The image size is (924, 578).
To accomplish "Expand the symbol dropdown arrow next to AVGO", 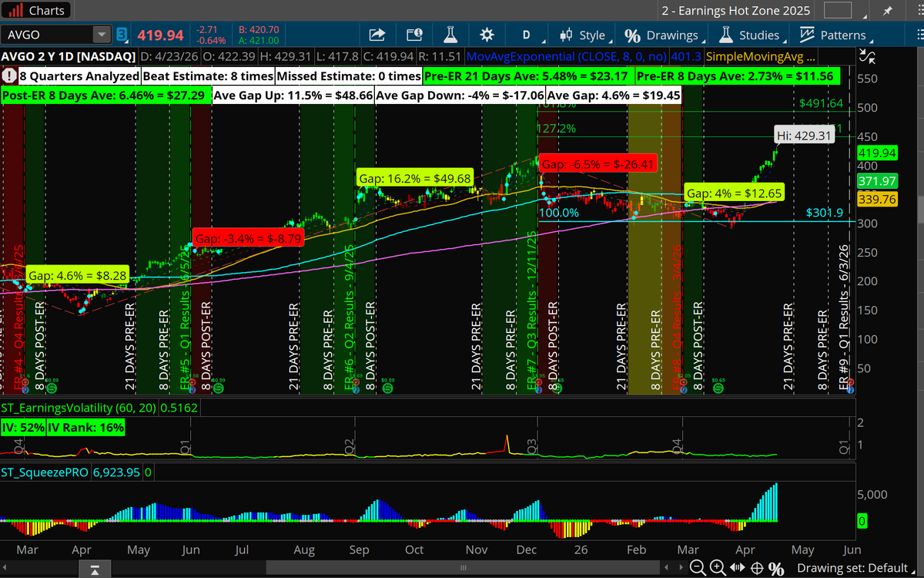I will tap(102, 35).
